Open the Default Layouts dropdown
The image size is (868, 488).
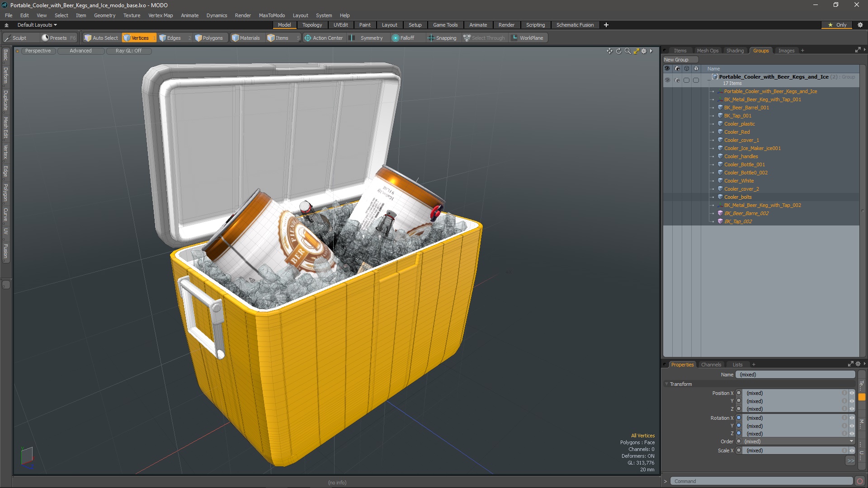pos(37,25)
